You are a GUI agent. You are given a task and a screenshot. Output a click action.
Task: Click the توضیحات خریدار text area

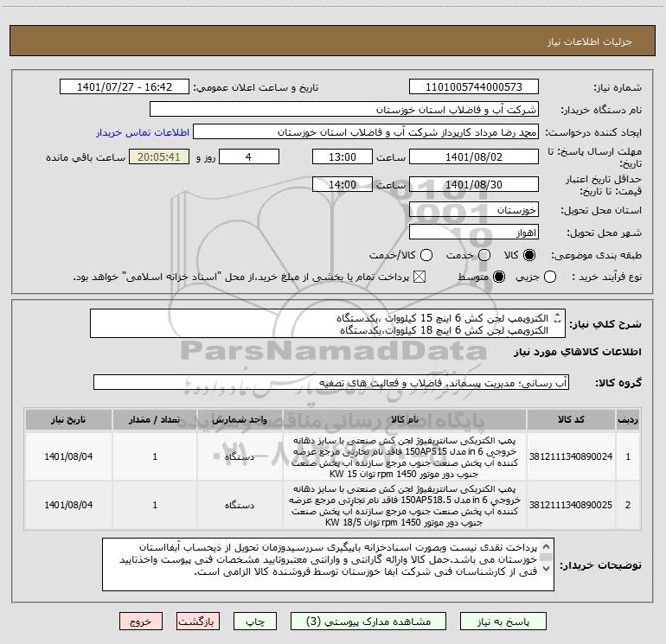328,564
